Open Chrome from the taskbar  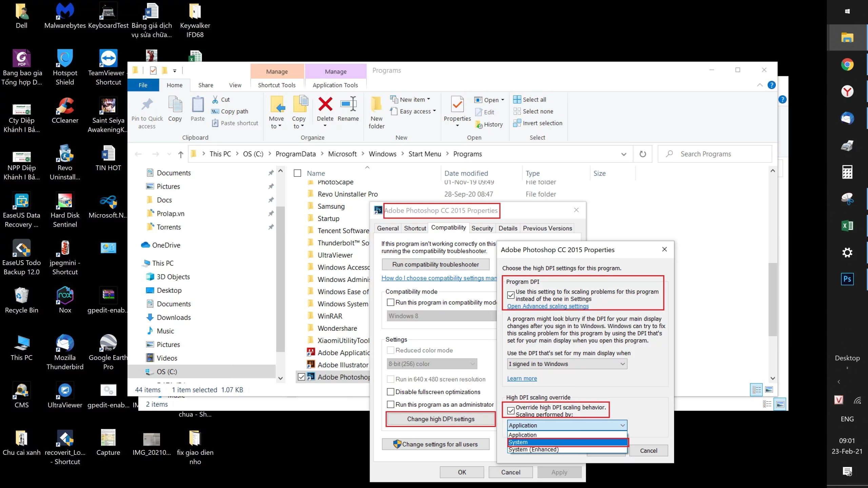pyautogui.click(x=847, y=64)
